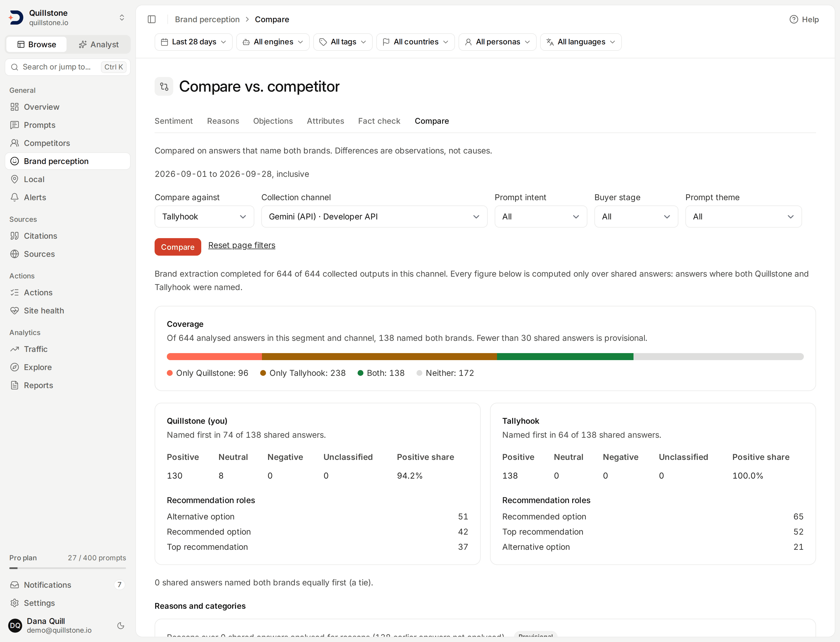Click the Search or jump to field
Viewport: 840px width, 642px height.
(x=68, y=67)
